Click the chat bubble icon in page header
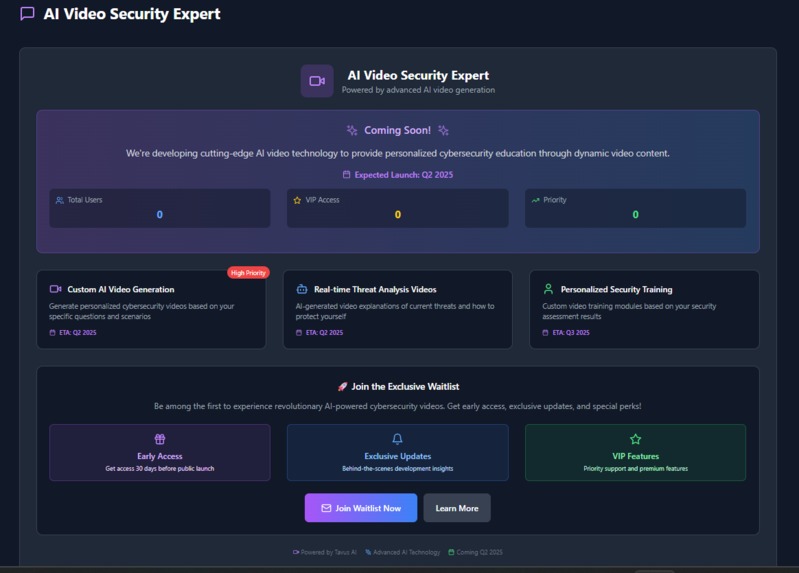Image resolution: width=799 pixels, height=573 pixels. [27, 14]
